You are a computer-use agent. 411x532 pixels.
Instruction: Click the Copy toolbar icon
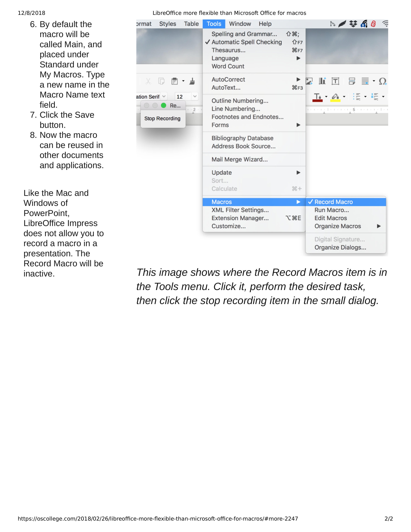point(161,81)
